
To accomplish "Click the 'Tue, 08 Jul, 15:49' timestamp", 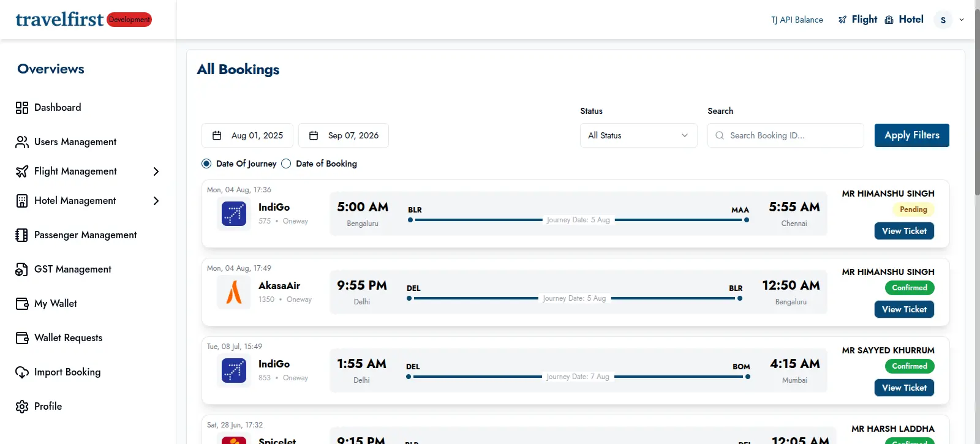I will (x=235, y=347).
